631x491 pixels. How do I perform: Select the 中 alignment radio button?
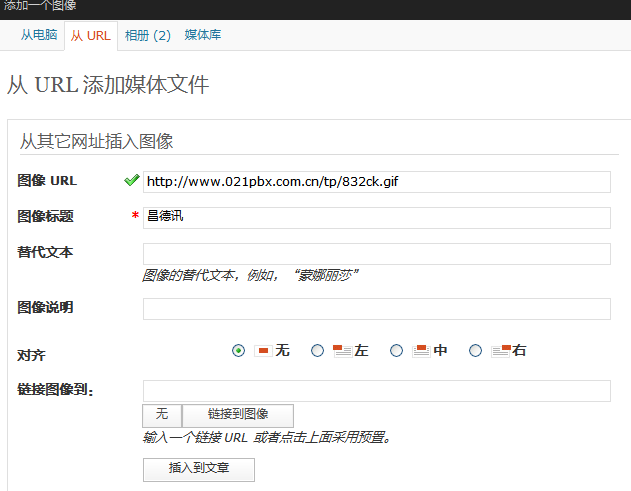click(x=396, y=351)
